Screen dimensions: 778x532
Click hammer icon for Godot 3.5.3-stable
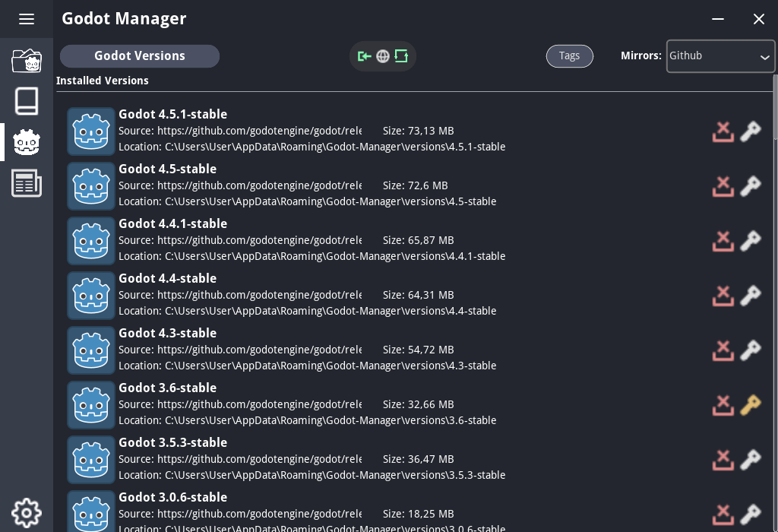[x=751, y=460]
